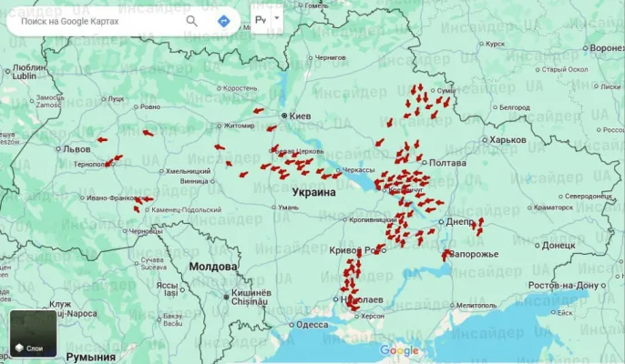Image resolution: width=625 pixels, height=364 pixels.
Task: Select the Кишинёв capital marker icon
Action: point(226,296)
